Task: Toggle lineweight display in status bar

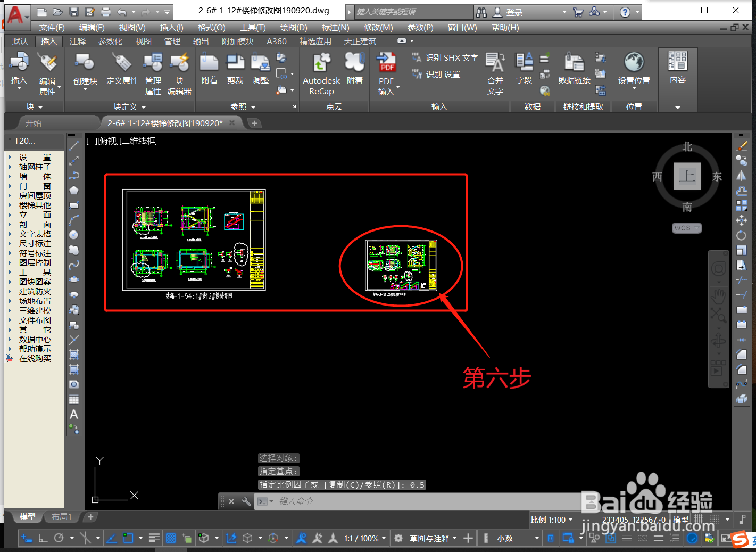Action: click(154, 538)
